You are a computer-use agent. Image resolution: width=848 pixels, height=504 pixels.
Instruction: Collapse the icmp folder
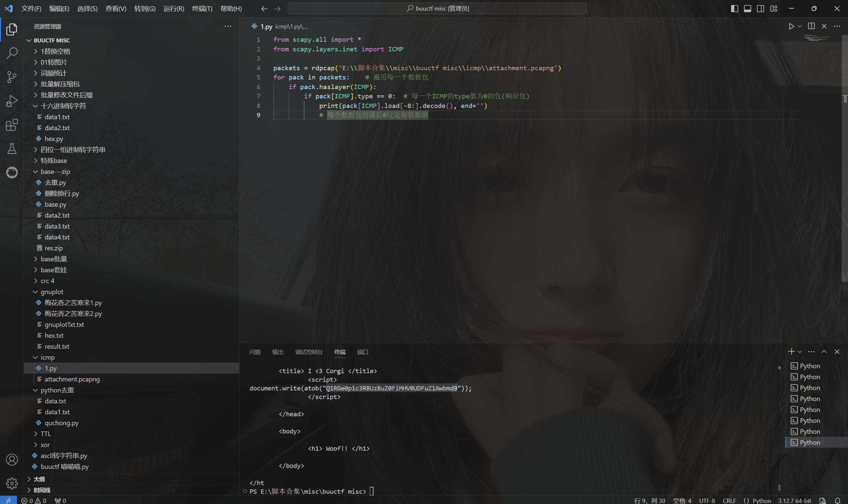pos(131,357)
